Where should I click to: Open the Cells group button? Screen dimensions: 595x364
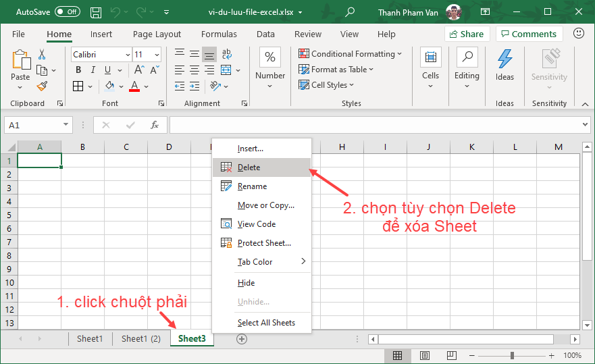coord(430,57)
